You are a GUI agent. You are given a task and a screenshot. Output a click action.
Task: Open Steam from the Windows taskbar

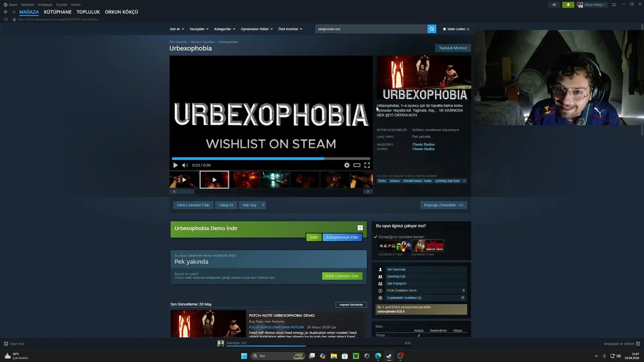click(389, 356)
